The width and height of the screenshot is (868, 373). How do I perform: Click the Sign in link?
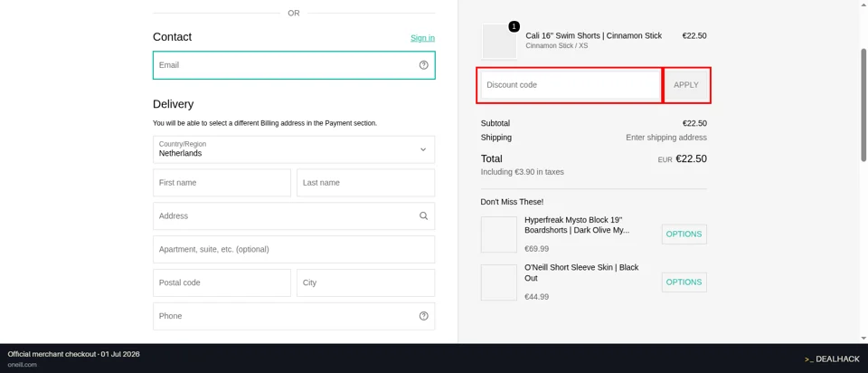pos(422,38)
